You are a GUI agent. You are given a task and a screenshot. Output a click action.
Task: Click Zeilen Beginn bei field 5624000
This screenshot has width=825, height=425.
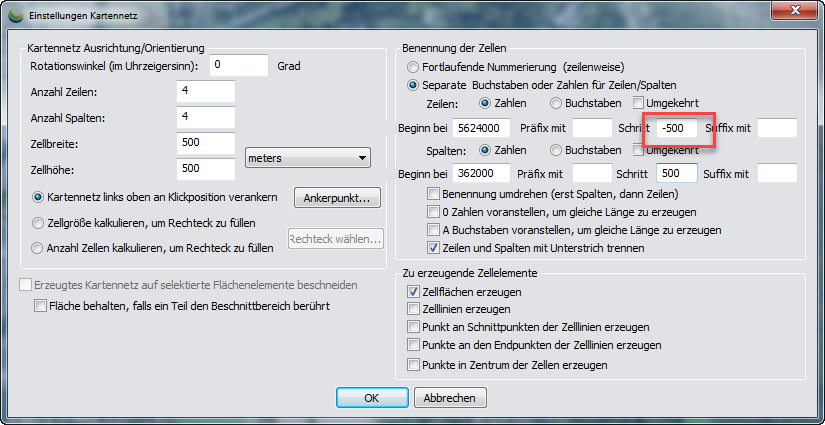point(481,128)
